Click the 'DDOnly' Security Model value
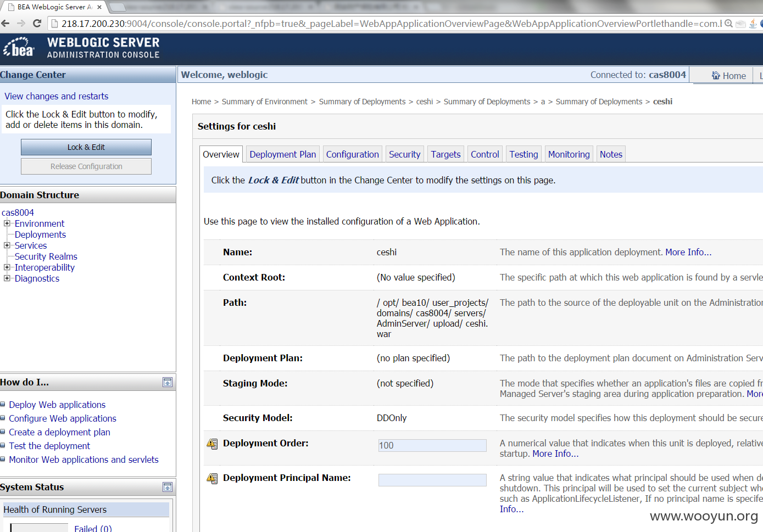Viewport: 763px width, 532px height. (x=392, y=418)
